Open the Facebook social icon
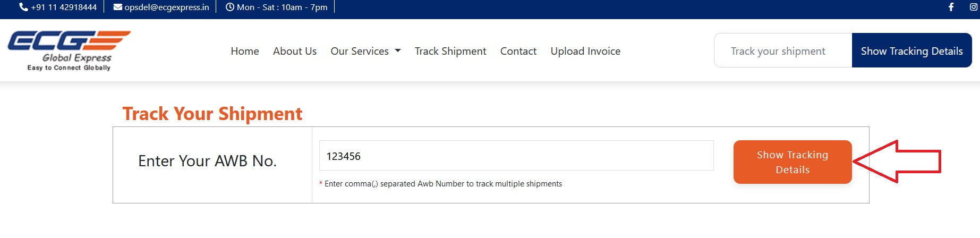The image size is (980, 238). [x=951, y=7]
